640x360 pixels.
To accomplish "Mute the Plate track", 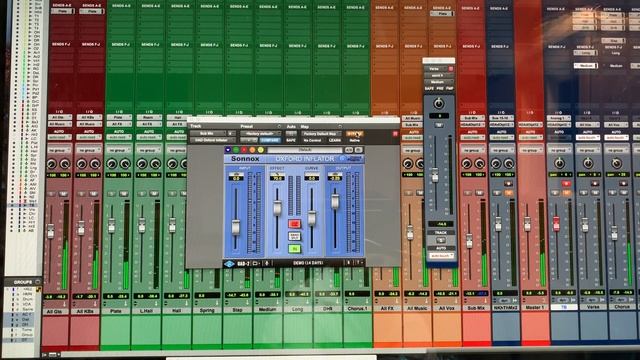I will pyautogui.click(x=123, y=193).
